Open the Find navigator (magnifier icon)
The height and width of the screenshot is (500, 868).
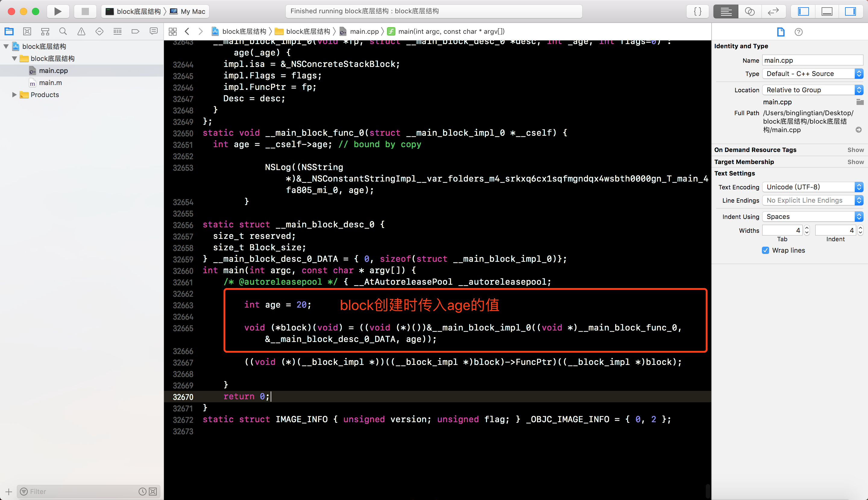(x=63, y=32)
